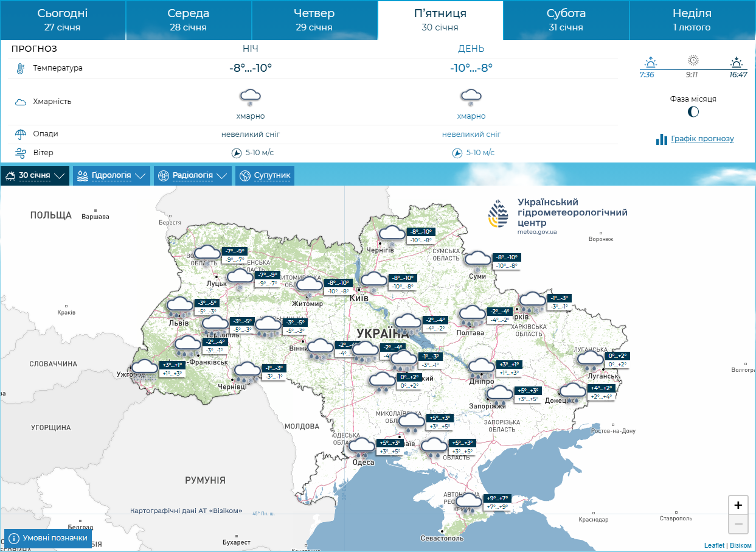Click the thermometer icon beside Температура
This screenshot has width=756, height=552.
click(x=19, y=68)
